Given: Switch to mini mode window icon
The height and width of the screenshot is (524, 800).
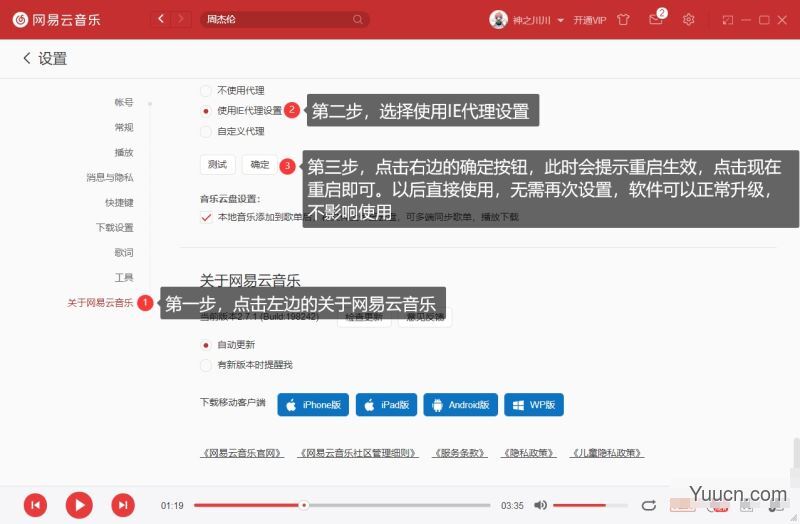Looking at the screenshot, I should tap(728, 20).
